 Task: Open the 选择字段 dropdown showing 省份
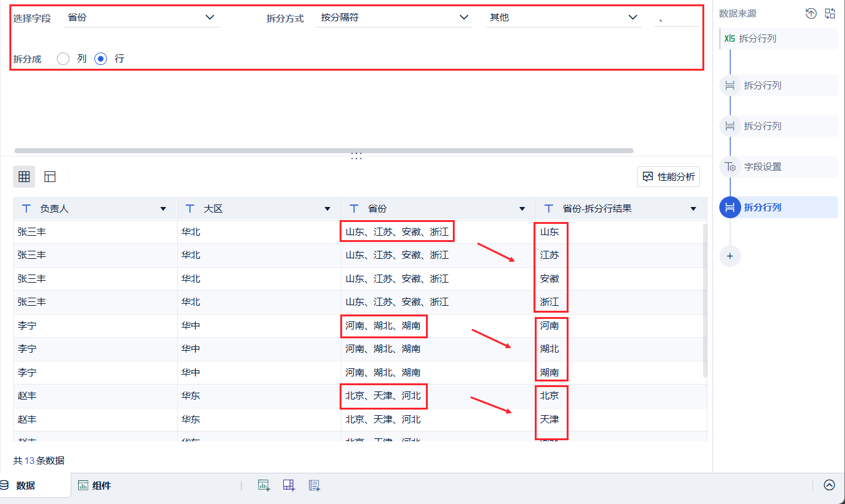pos(141,18)
